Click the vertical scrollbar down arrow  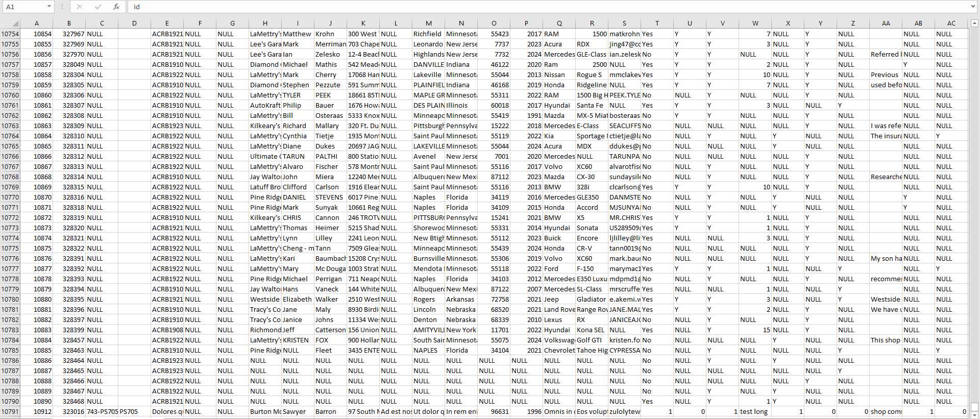pyautogui.click(x=974, y=414)
